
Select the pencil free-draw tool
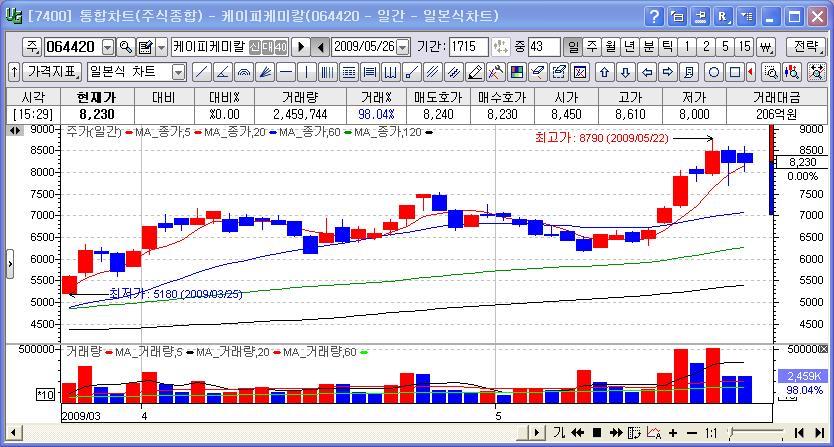[476, 72]
